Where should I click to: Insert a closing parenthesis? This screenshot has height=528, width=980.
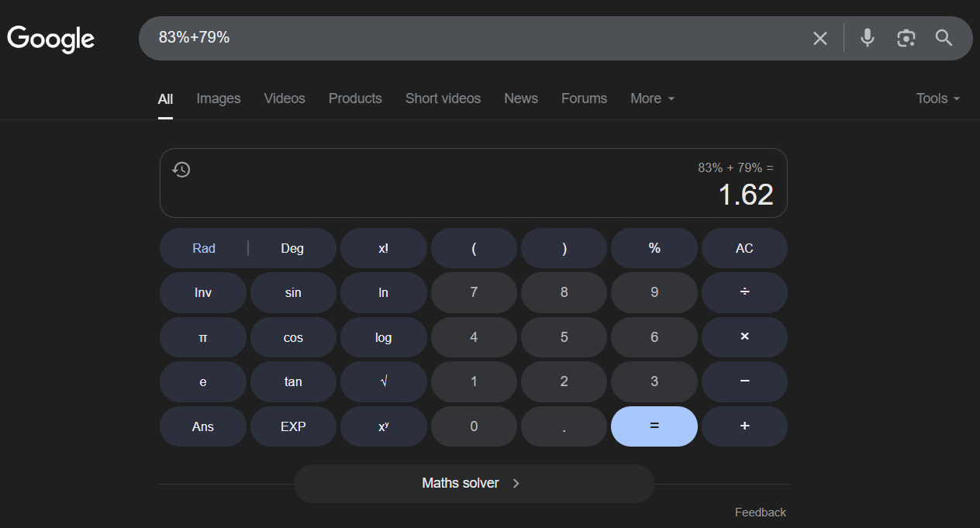564,248
